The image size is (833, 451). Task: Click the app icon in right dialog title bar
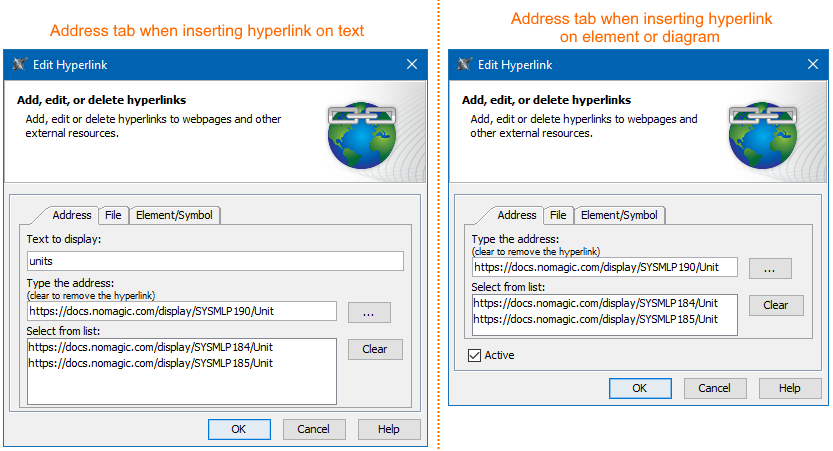pos(463,65)
